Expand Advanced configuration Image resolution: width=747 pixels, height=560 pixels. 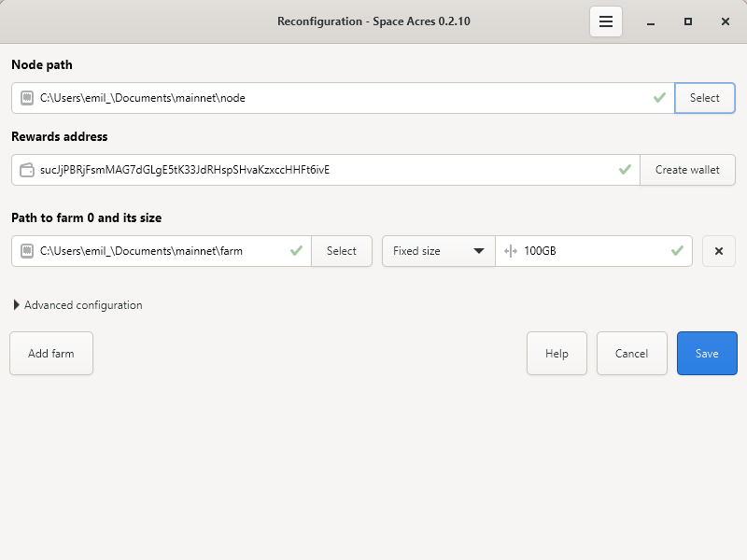pos(77,305)
